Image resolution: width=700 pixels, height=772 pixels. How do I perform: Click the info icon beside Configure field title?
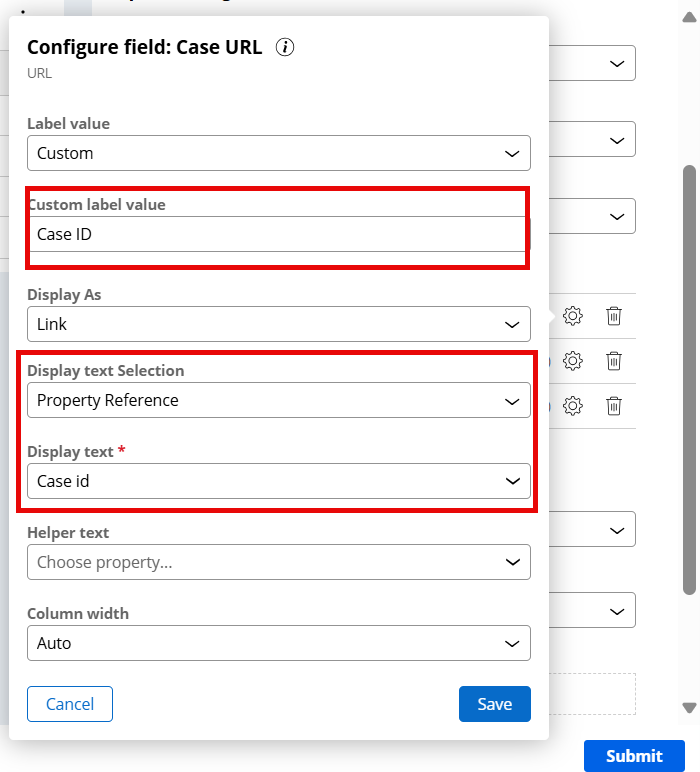(x=285, y=47)
